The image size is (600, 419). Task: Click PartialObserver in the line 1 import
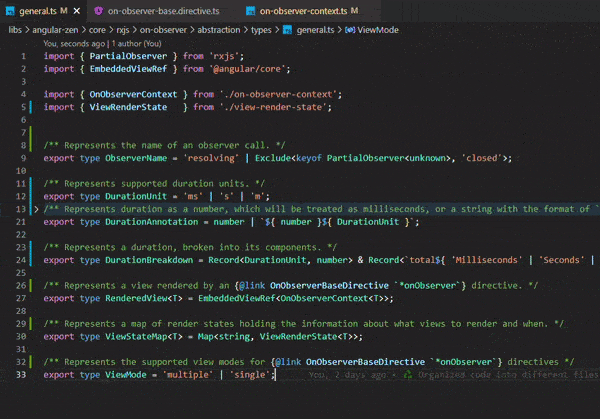[x=128, y=56]
